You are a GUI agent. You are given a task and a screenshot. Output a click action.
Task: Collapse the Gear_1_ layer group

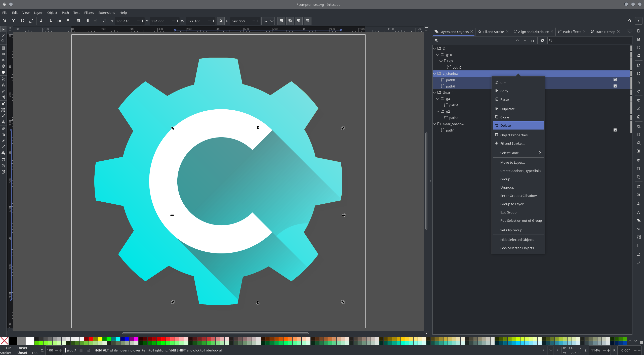(x=434, y=93)
